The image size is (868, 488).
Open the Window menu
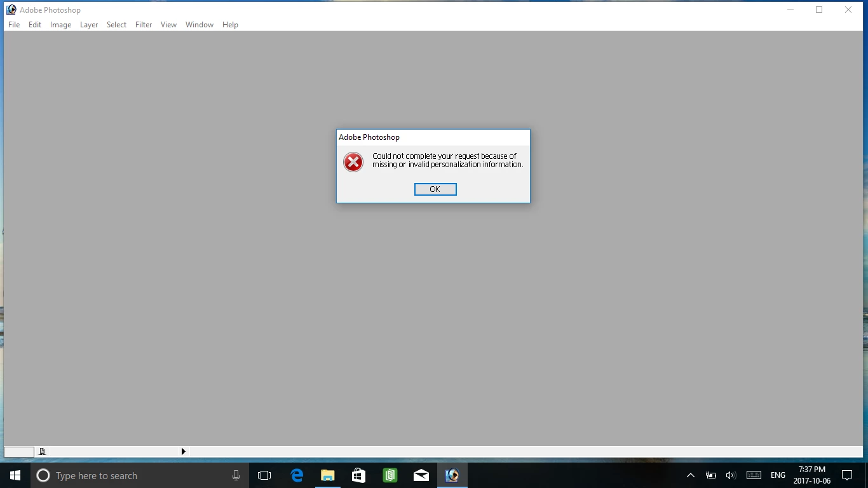click(200, 25)
